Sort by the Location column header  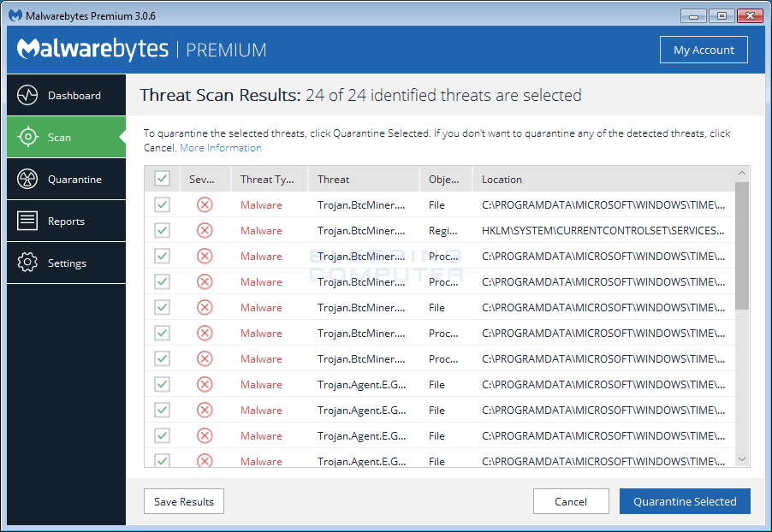(502, 180)
